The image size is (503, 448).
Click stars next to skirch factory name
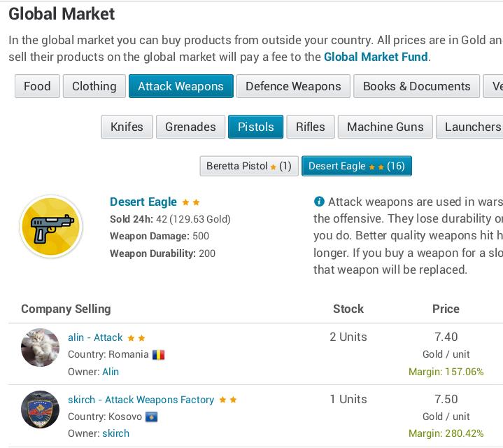coord(228,400)
